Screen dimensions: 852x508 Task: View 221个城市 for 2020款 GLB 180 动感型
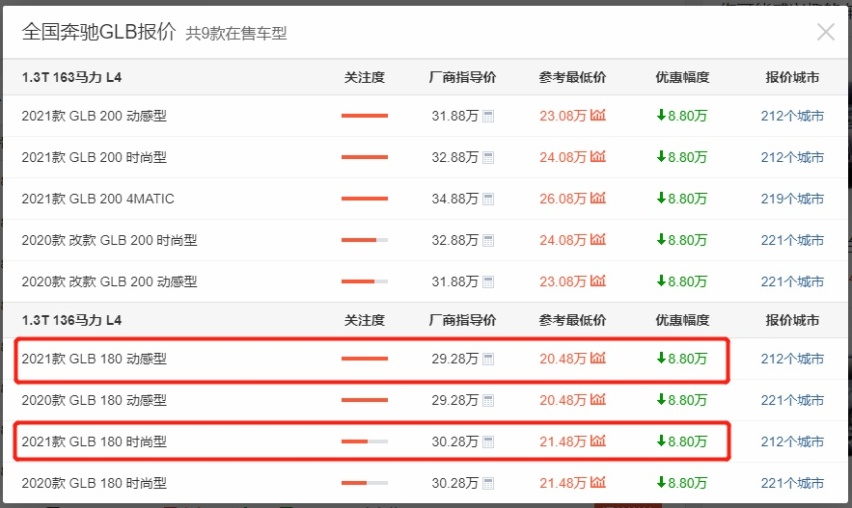pyautogui.click(x=792, y=400)
